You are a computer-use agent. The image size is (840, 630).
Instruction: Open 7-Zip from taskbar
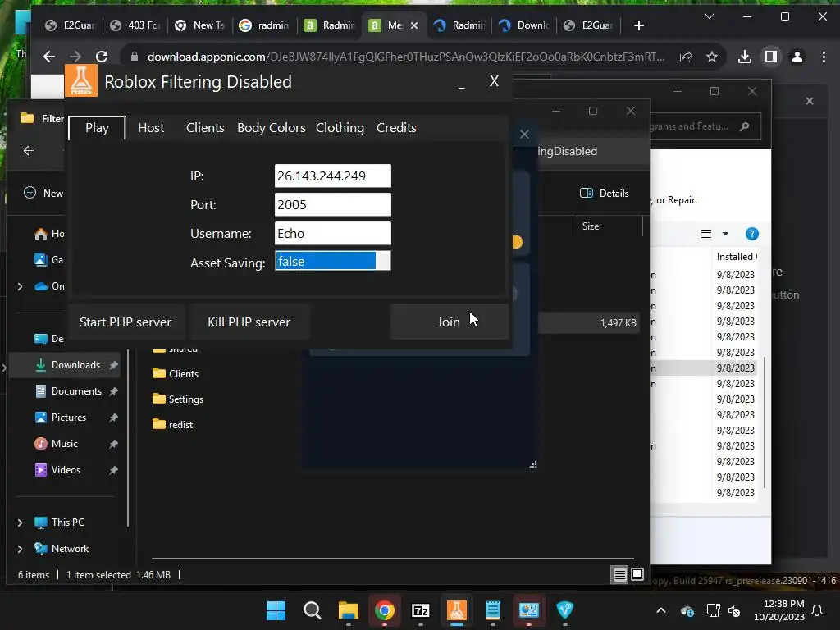421,609
